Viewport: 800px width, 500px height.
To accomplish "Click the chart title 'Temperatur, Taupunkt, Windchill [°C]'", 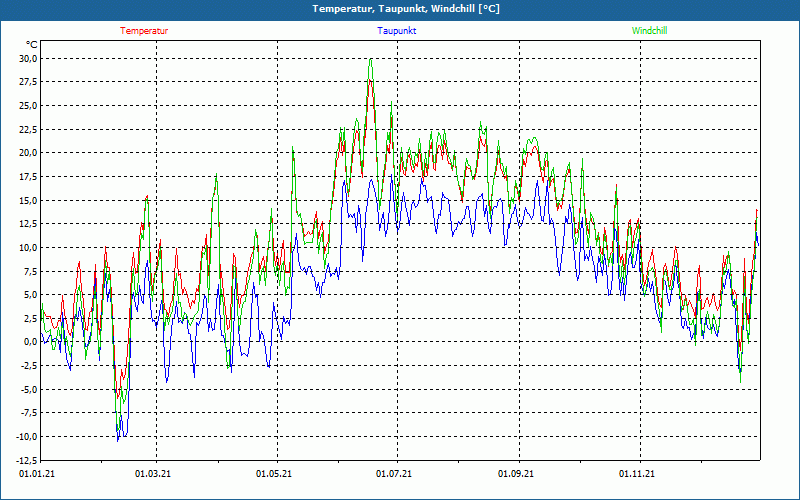I will click(406, 9).
